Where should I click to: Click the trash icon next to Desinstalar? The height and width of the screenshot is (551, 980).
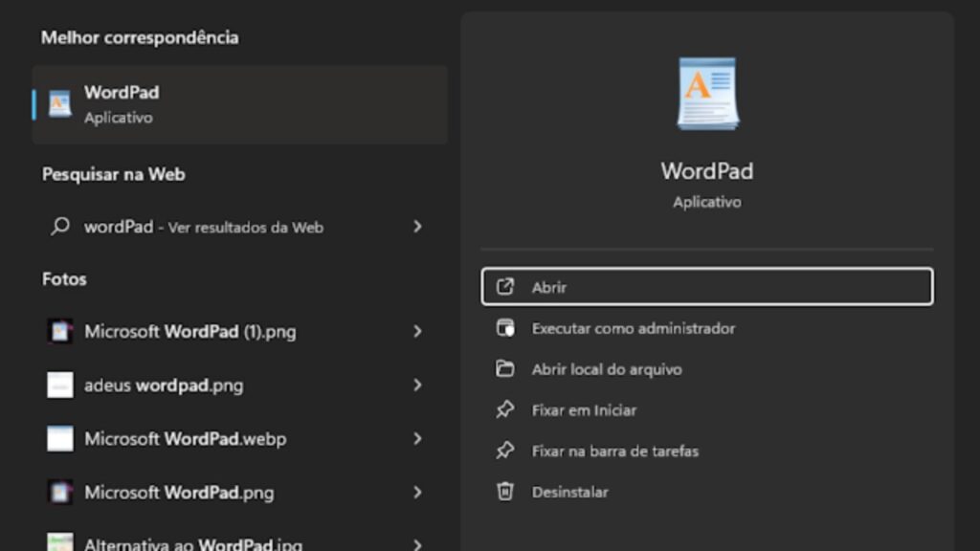(x=505, y=492)
